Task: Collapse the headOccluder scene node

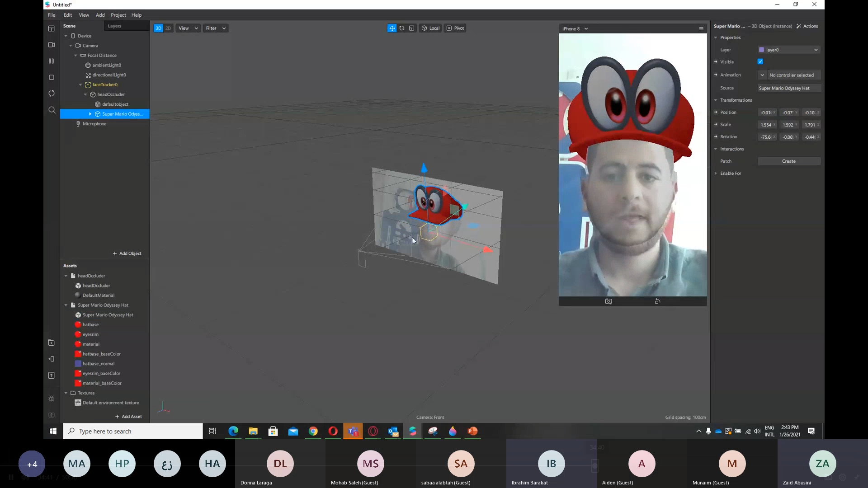Action: [85, 94]
